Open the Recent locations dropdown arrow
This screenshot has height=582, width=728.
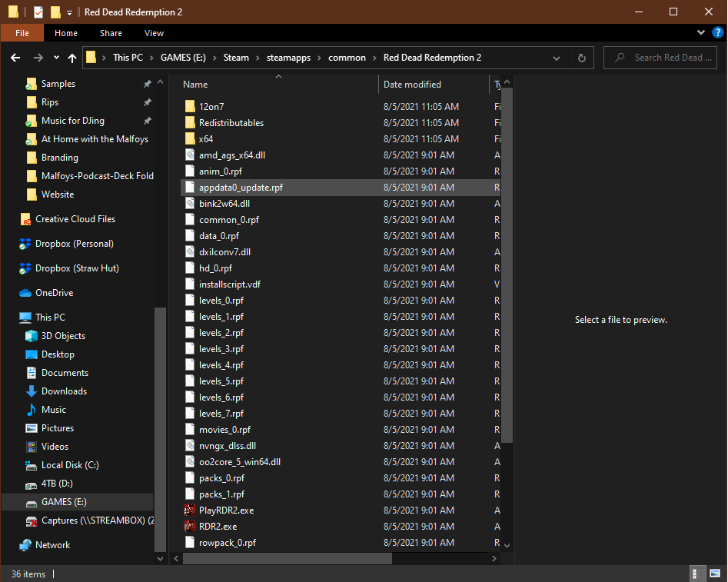point(56,58)
